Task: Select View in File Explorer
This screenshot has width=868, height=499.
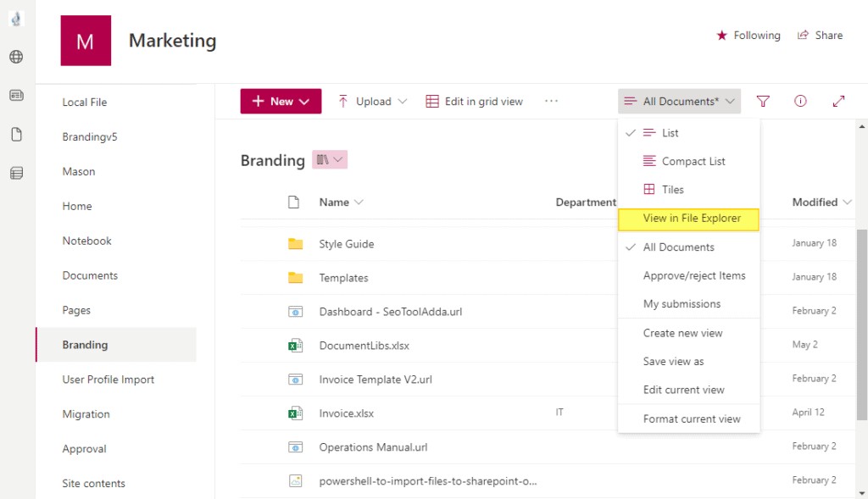Action: (691, 219)
